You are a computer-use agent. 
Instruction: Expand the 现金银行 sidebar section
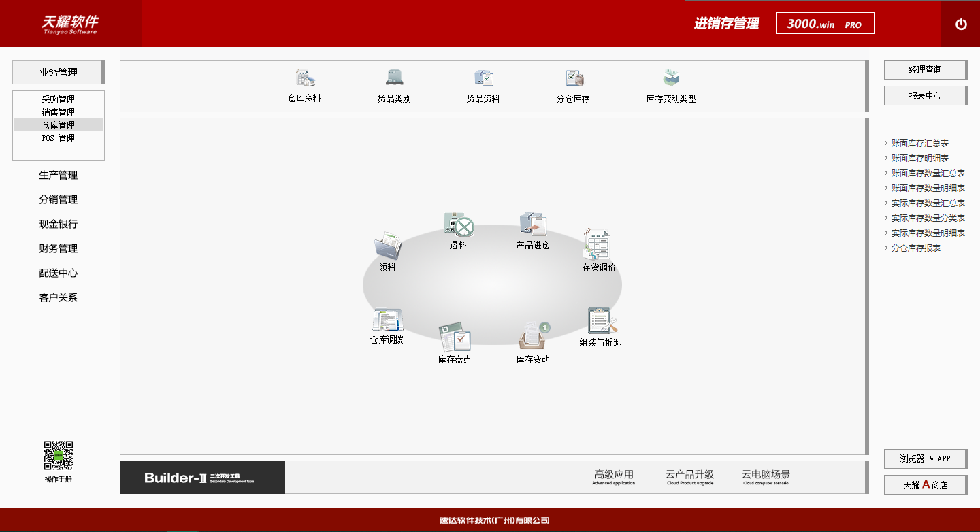click(59, 225)
